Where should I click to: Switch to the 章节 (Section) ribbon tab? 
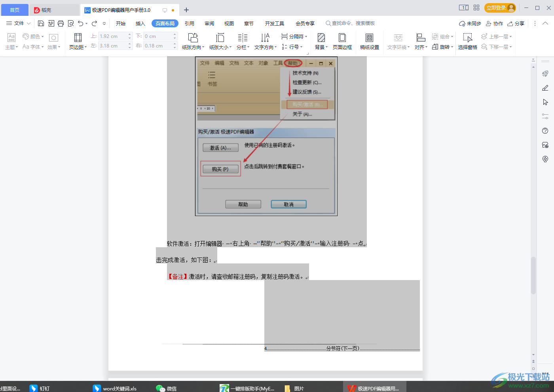tap(249, 23)
